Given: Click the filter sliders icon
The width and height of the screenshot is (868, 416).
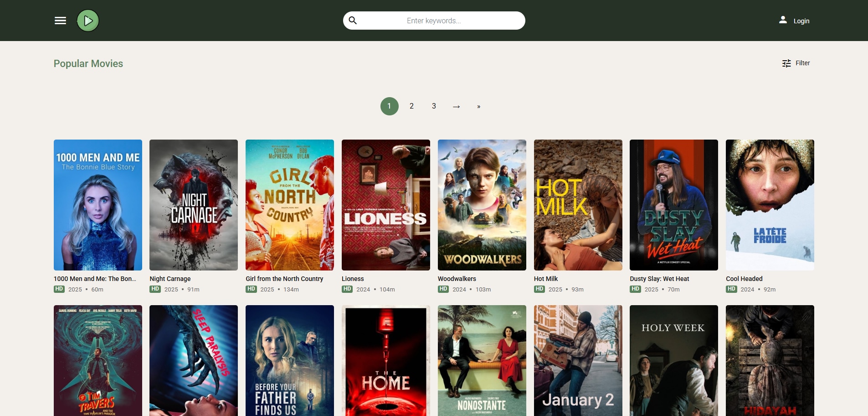Looking at the screenshot, I should (786, 63).
